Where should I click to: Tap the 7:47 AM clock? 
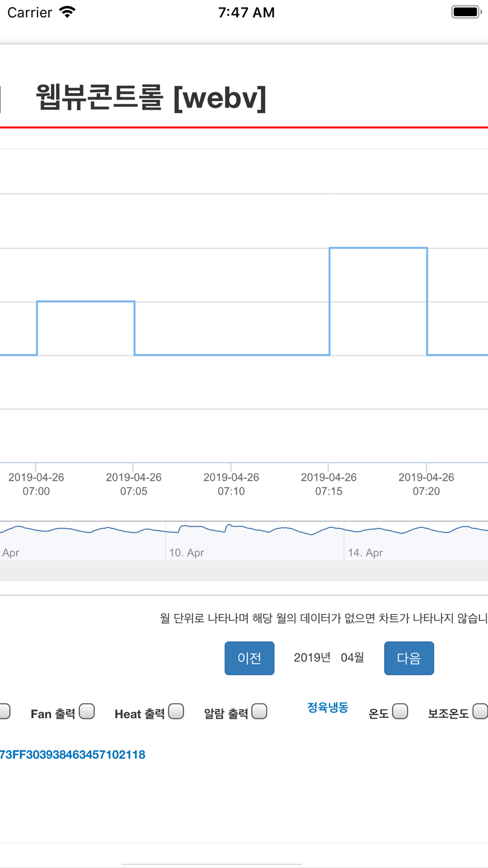click(246, 12)
